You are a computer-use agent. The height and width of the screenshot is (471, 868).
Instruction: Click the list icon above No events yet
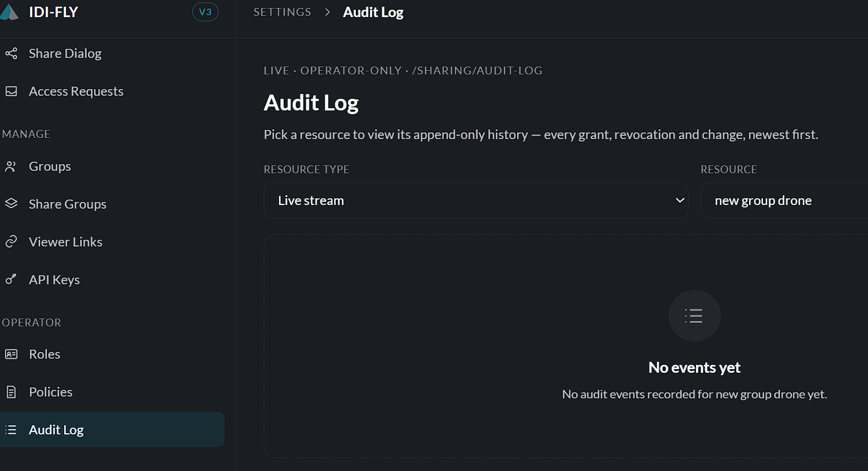[x=694, y=316]
